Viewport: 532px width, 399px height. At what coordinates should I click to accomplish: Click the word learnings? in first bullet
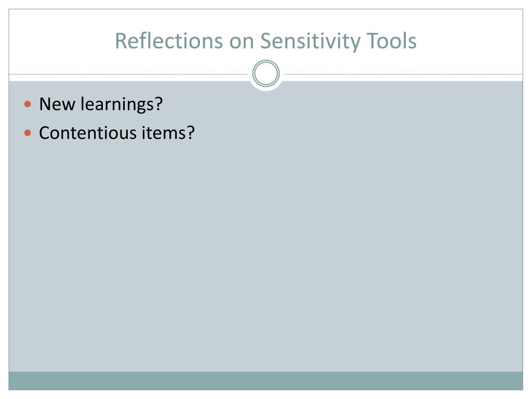click(122, 104)
